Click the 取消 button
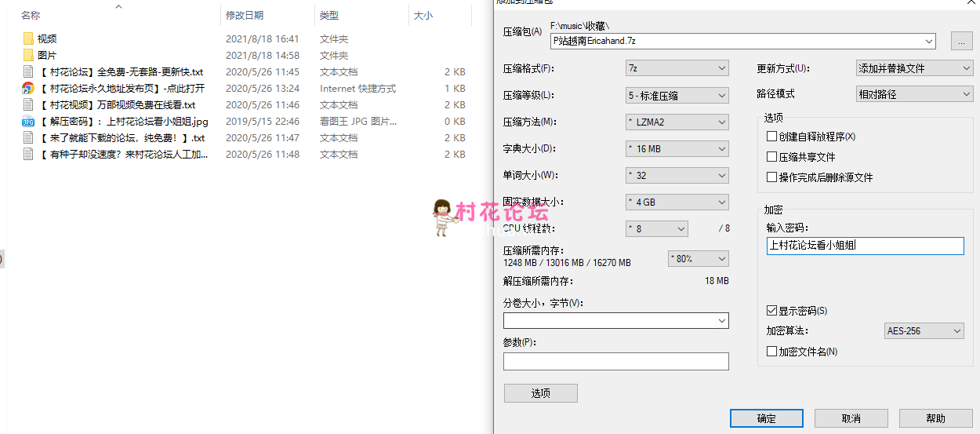 (x=851, y=418)
